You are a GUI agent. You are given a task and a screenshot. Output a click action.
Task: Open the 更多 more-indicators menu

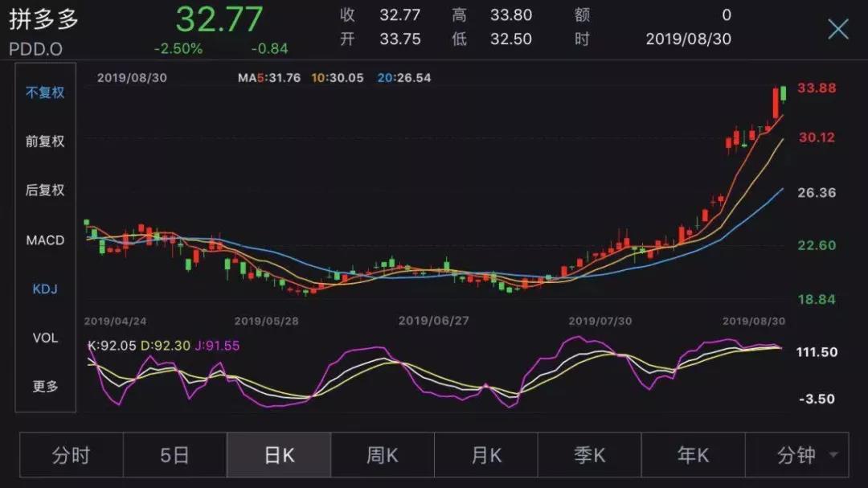click(43, 387)
